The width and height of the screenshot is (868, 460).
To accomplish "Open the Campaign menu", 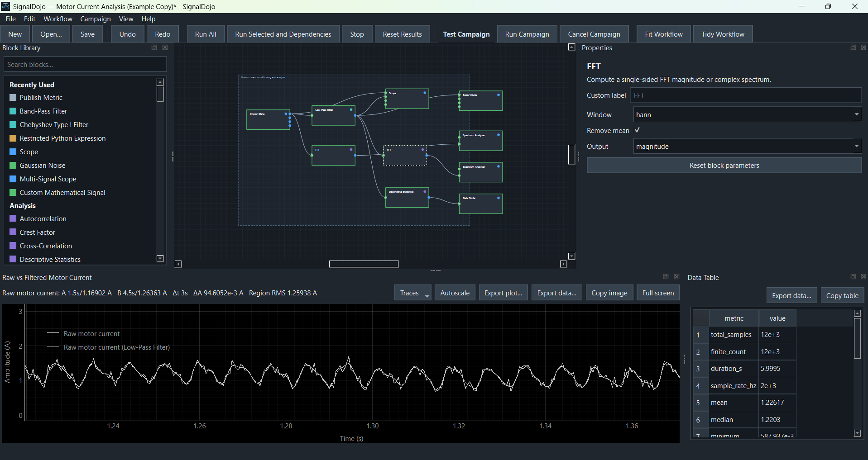I will [96, 19].
